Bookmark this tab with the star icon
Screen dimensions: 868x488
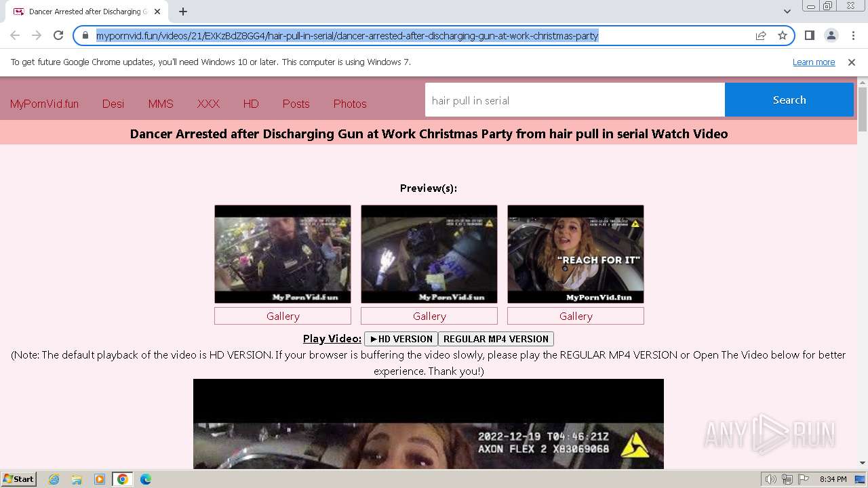click(x=783, y=35)
